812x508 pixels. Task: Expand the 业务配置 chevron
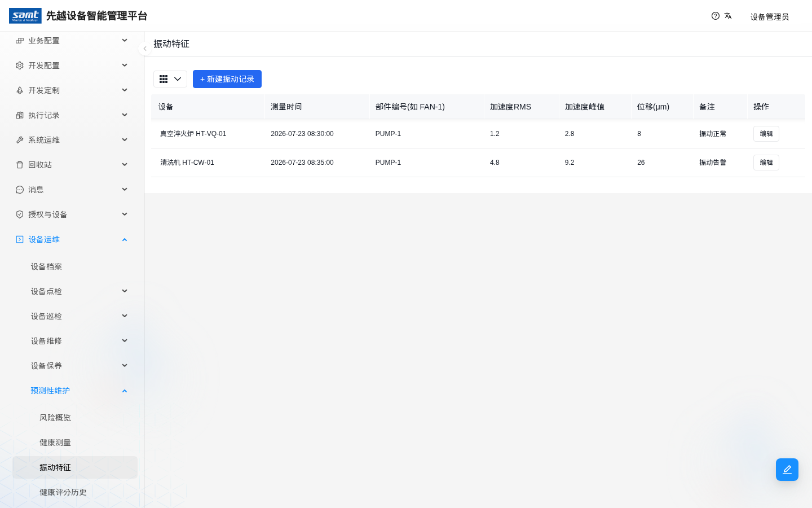pyautogui.click(x=125, y=40)
